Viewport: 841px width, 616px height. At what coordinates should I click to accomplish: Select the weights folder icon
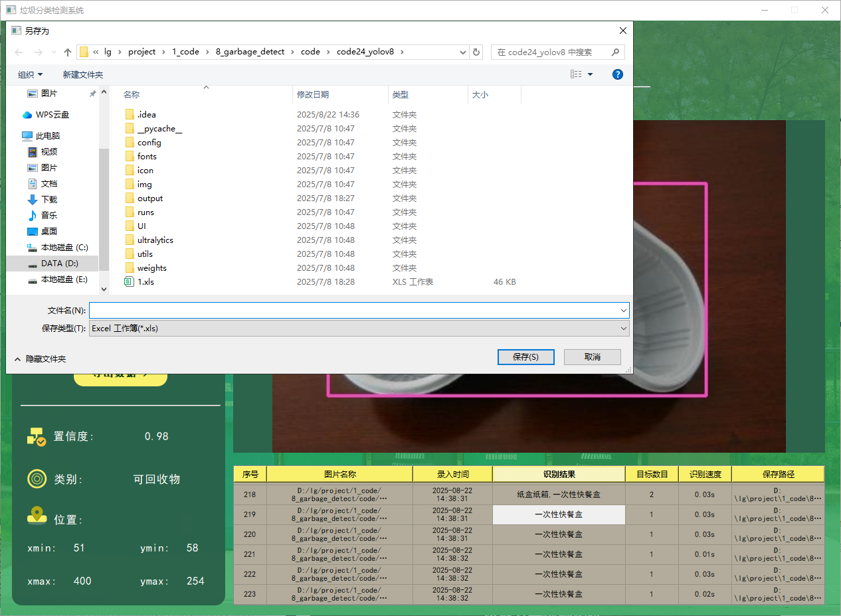[x=130, y=268]
